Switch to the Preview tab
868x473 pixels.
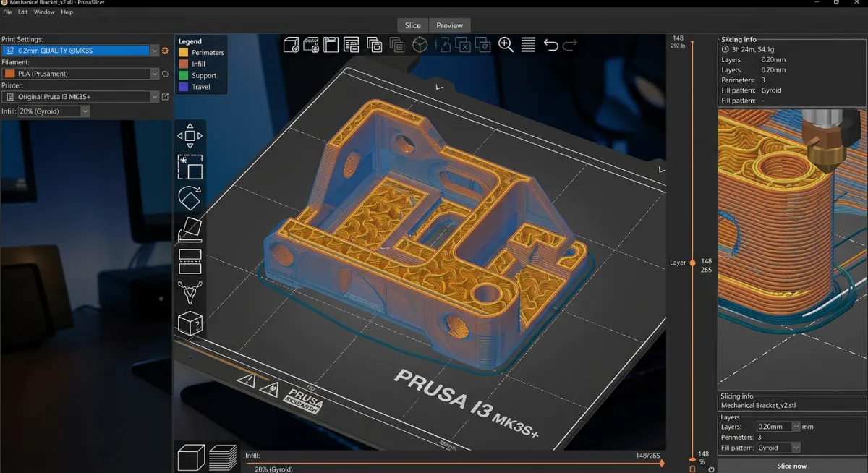[x=450, y=25]
